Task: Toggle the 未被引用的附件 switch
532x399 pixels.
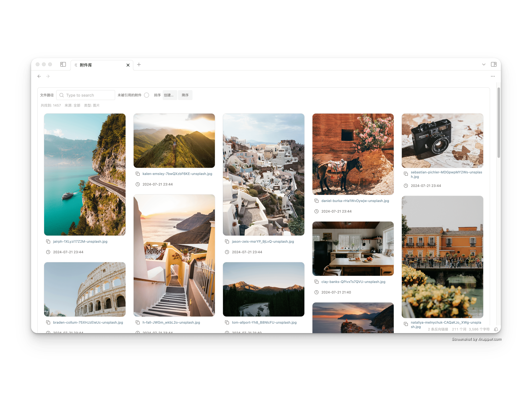Action: [x=147, y=95]
